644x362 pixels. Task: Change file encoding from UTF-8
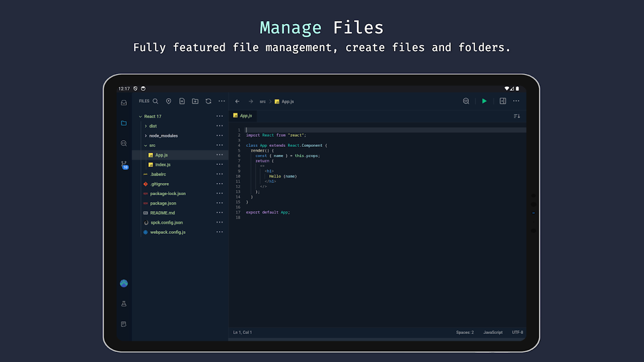pos(518,332)
